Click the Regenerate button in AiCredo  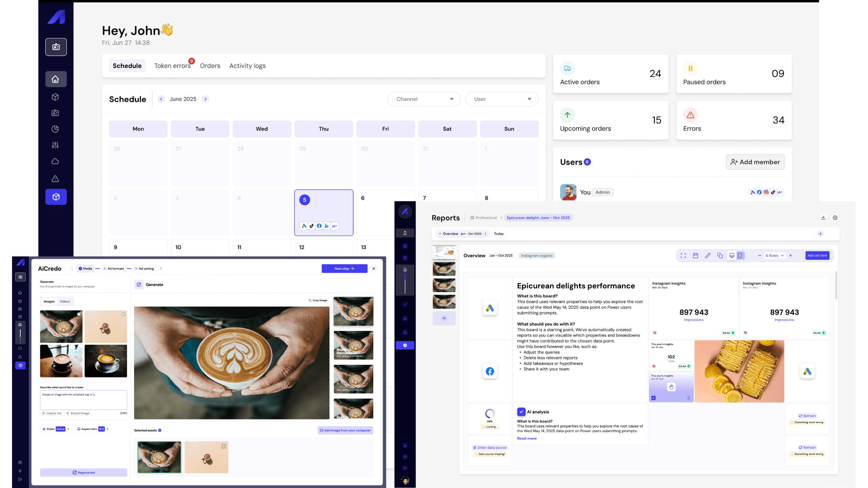pos(83,472)
